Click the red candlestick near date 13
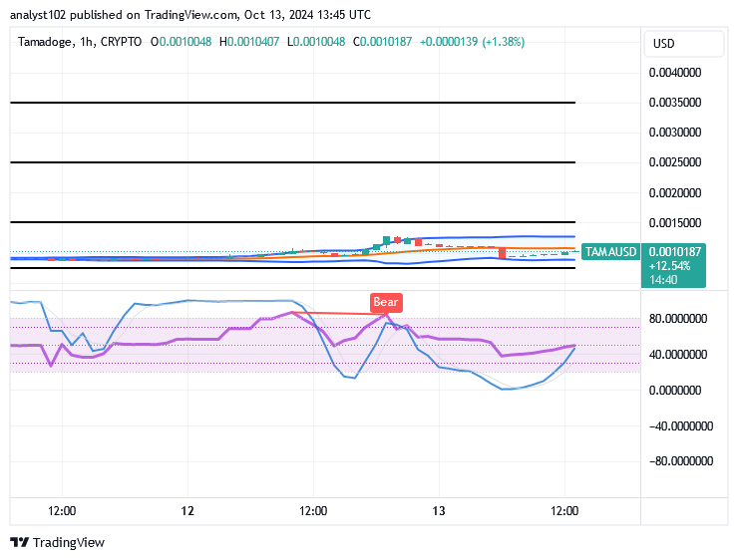The image size is (738, 560). 502,253
